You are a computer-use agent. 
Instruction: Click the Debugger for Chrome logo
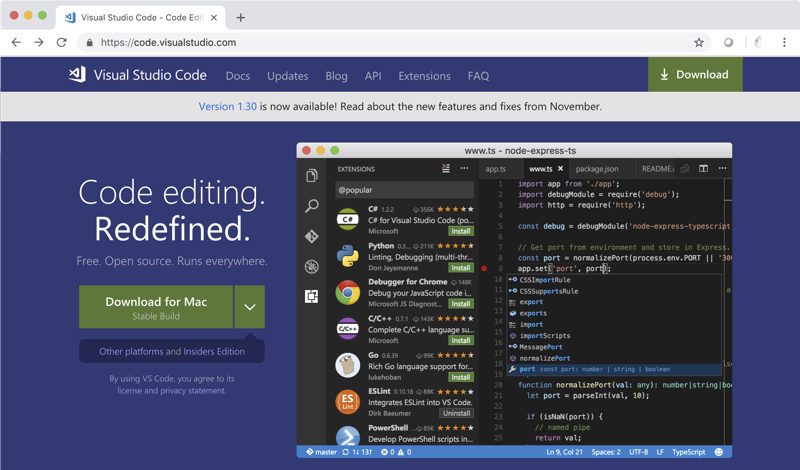click(x=348, y=292)
